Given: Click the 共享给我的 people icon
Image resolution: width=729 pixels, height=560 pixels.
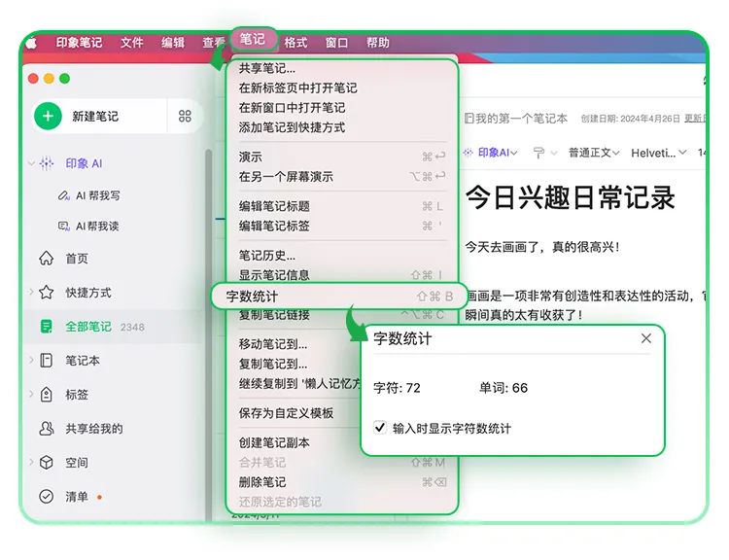Looking at the screenshot, I should tap(46, 429).
